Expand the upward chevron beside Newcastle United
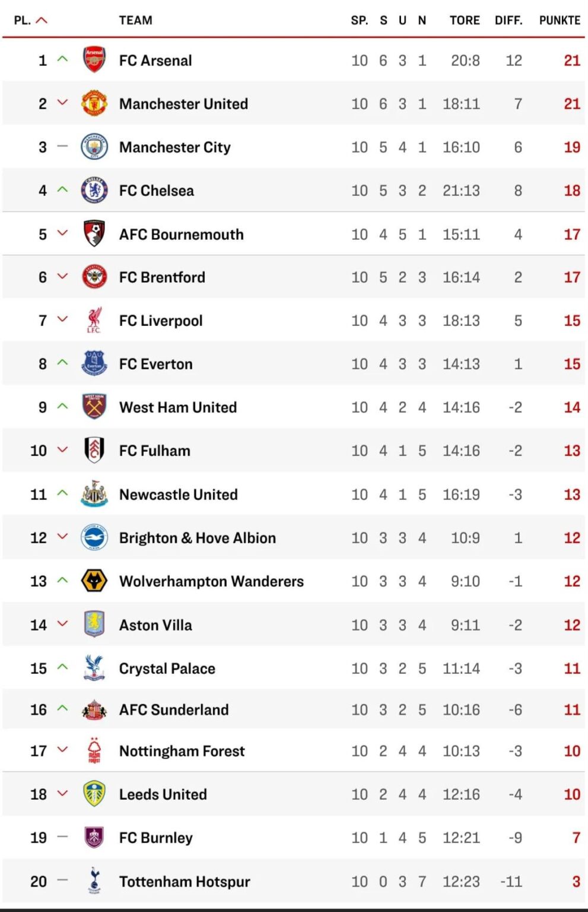The width and height of the screenshot is (588, 912). click(62, 494)
